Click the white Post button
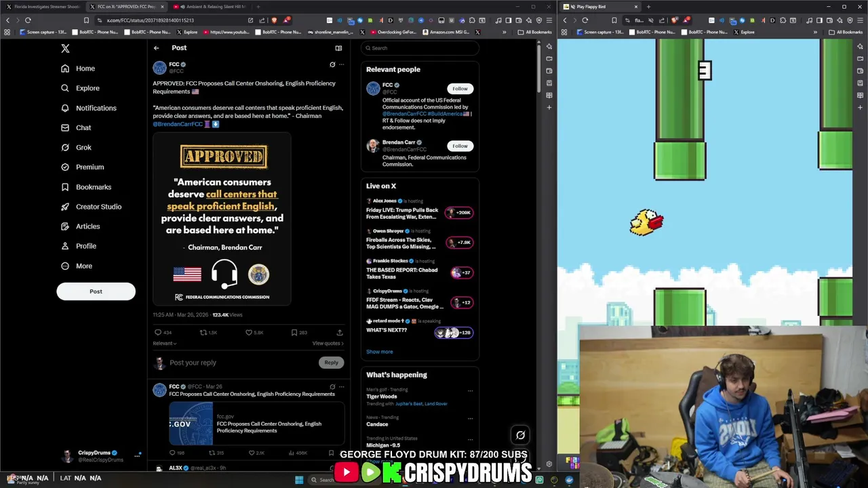This screenshot has width=868, height=488. click(x=96, y=291)
